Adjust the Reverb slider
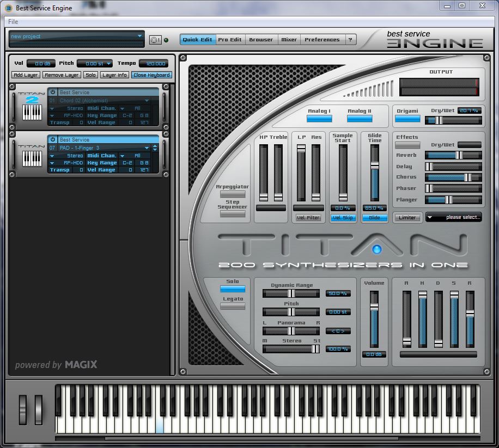 (453, 155)
